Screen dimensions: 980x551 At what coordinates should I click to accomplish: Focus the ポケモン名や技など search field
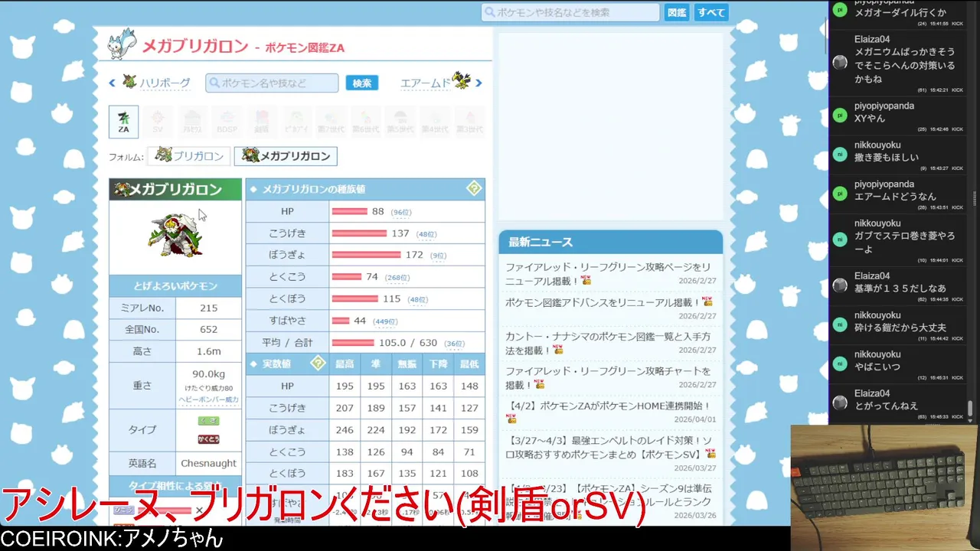(272, 83)
